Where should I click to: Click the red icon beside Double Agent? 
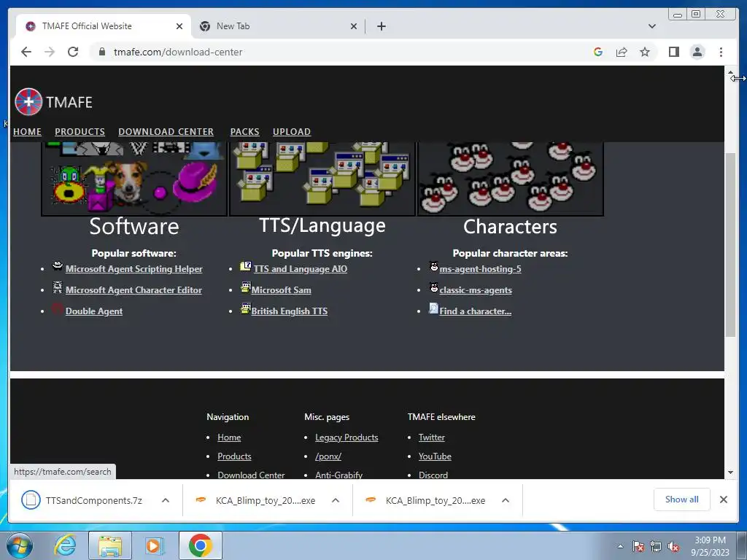coord(58,308)
